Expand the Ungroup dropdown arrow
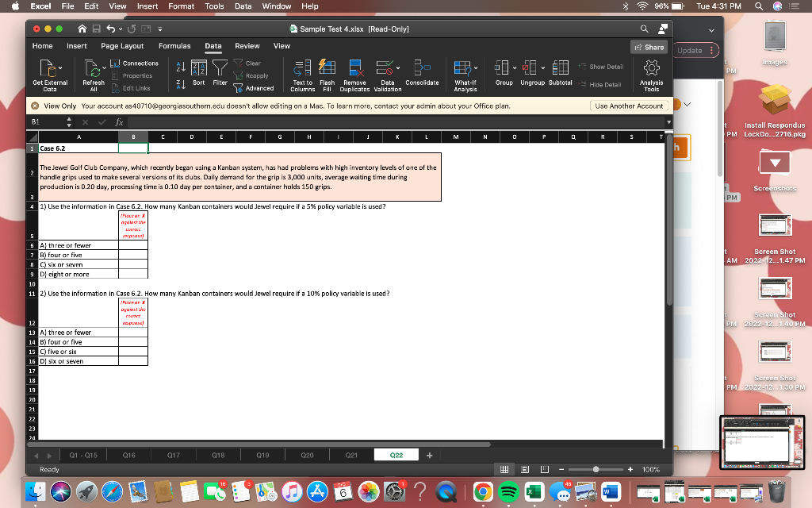 coord(542,68)
